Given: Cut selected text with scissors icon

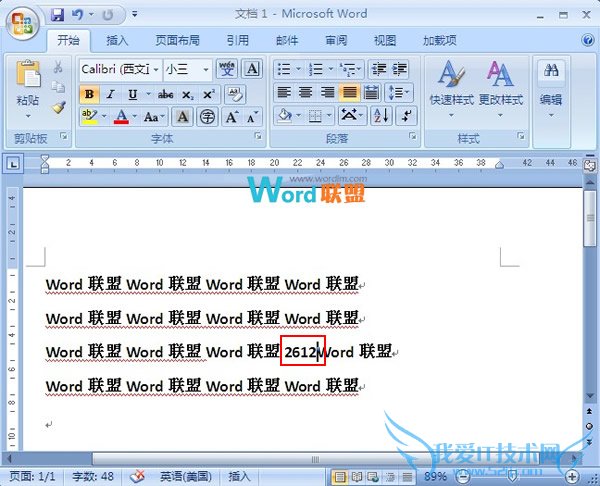Looking at the screenshot, I should (x=58, y=67).
